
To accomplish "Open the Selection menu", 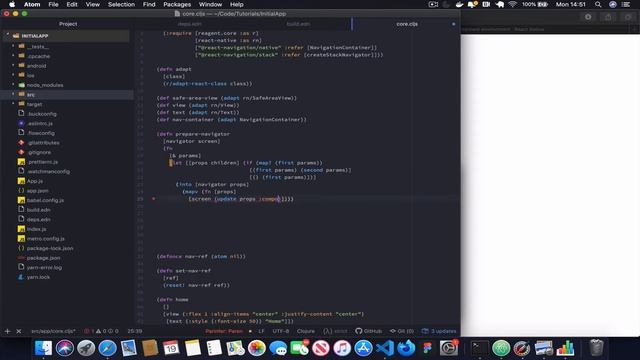I will 121,4.
